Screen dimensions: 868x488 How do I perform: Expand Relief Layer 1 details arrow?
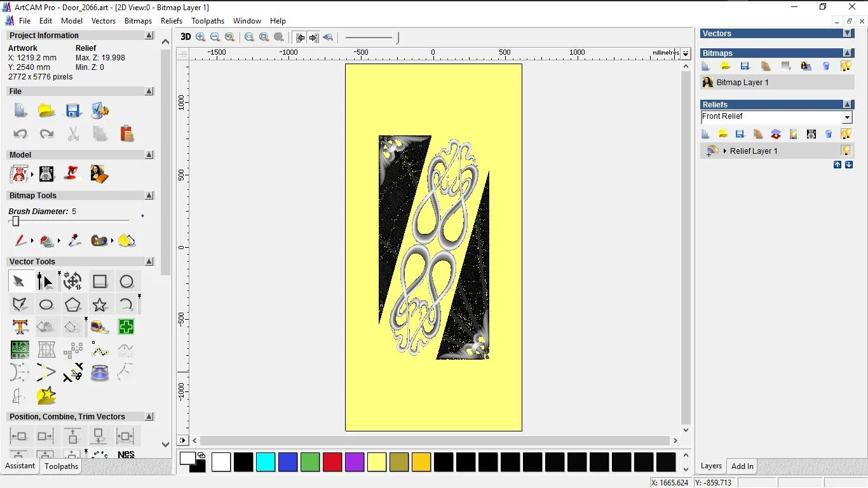724,151
